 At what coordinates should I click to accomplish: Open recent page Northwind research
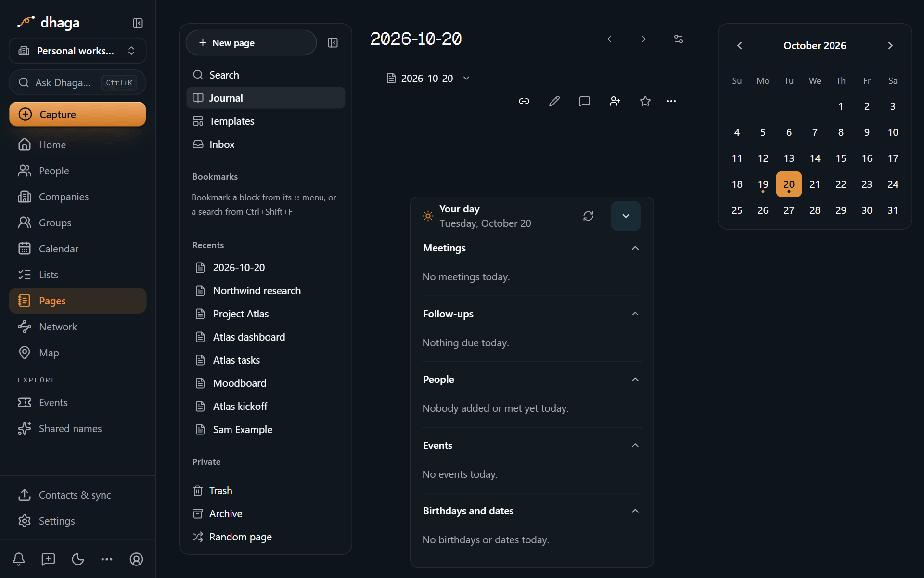(x=266, y=290)
